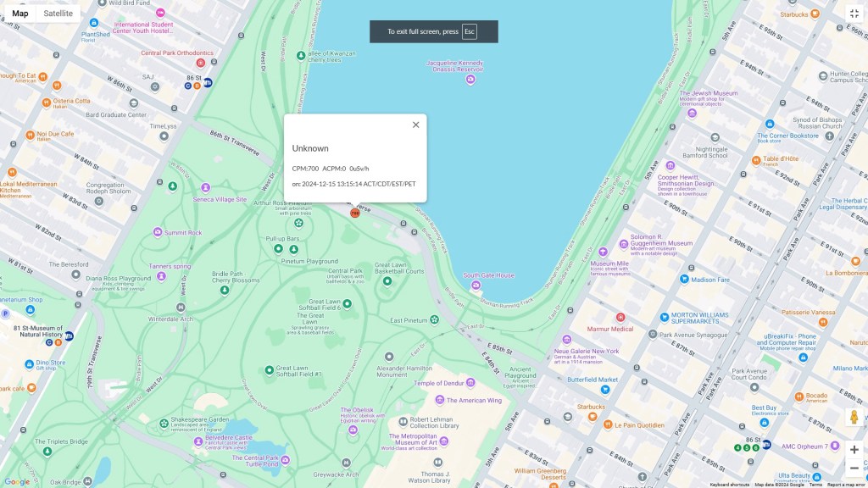The height and width of the screenshot is (488, 868).
Task: Open Keyboard shortcuts button
Action: pyautogui.click(x=730, y=485)
